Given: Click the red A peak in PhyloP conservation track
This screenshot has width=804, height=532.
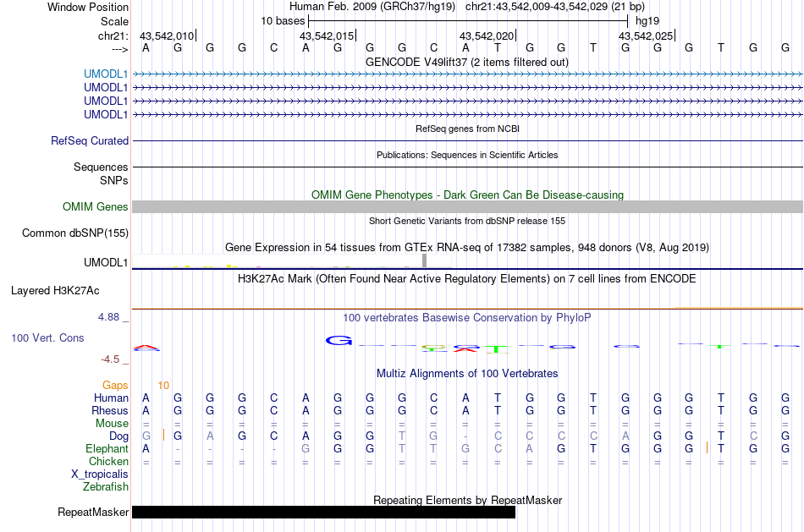Looking at the screenshot, I should [146, 348].
